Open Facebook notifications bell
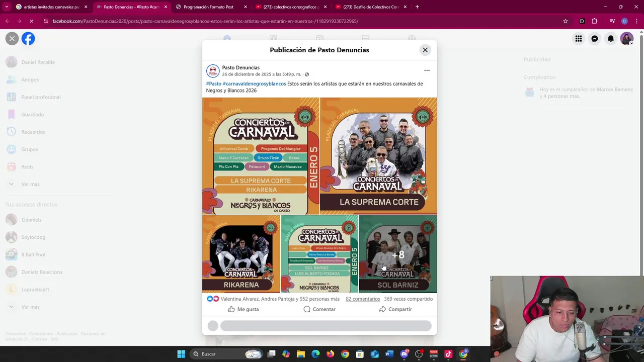The image size is (644, 362). [611, 39]
